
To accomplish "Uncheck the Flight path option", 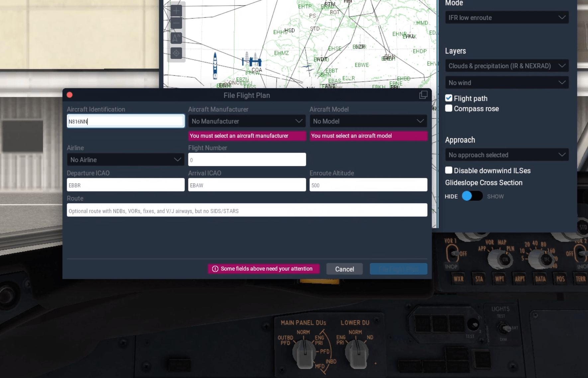I will 449,98.
